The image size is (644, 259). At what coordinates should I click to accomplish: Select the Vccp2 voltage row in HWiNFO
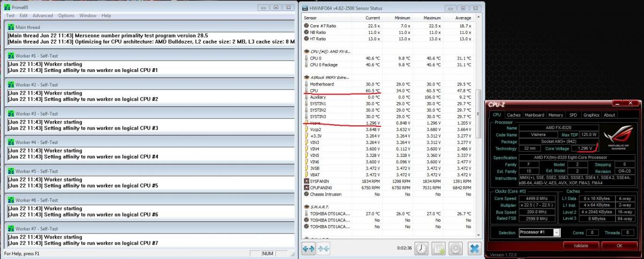(x=388, y=129)
